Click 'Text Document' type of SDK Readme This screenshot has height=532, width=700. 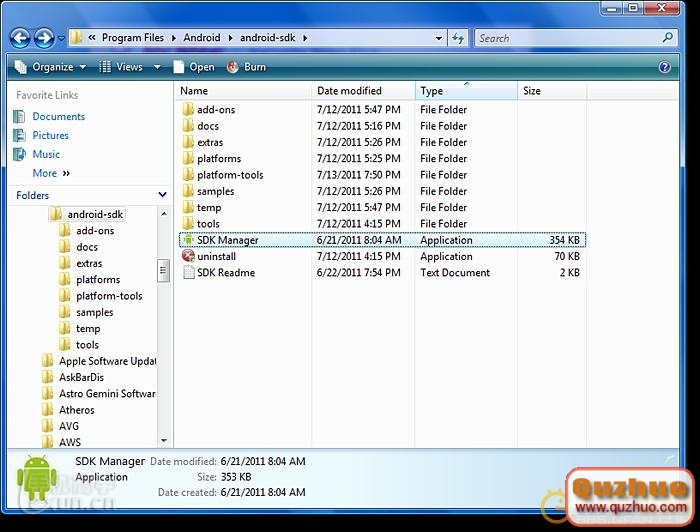point(455,273)
